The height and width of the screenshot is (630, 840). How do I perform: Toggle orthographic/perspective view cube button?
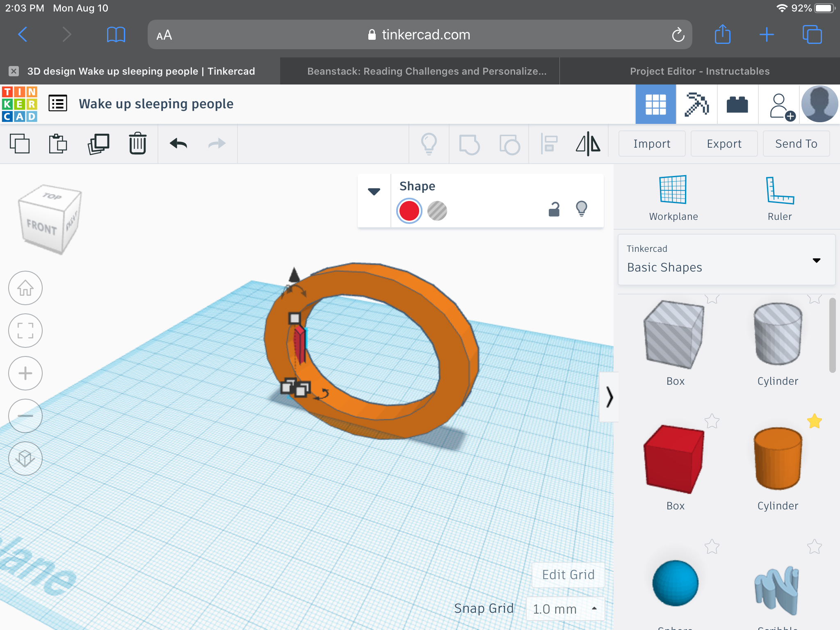pyautogui.click(x=25, y=459)
